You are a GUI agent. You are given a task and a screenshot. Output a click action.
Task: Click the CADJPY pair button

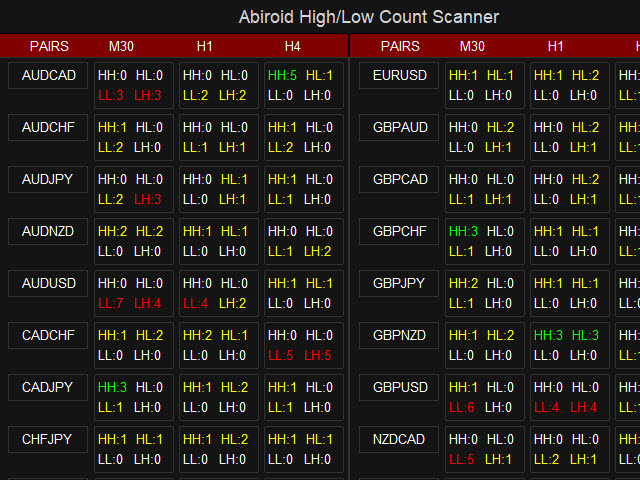click(48, 387)
